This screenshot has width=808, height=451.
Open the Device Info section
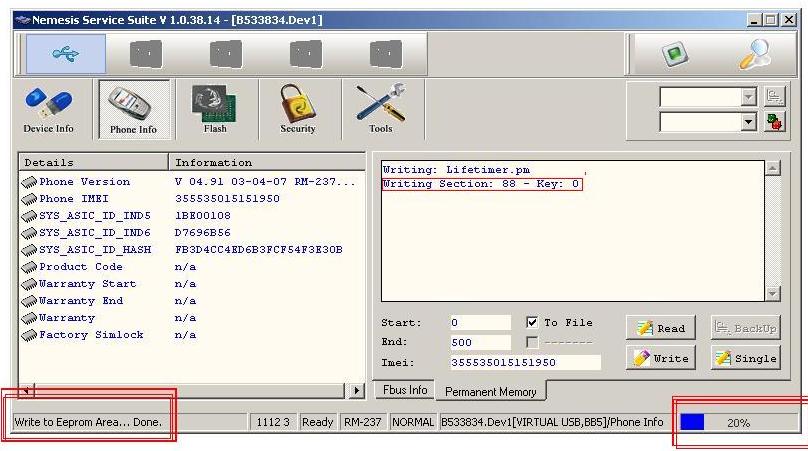pyautogui.click(x=48, y=110)
